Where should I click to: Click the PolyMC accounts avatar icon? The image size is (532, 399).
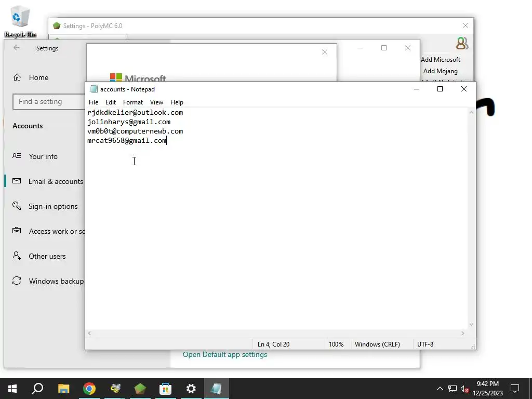pyautogui.click(x=462, y=43)
